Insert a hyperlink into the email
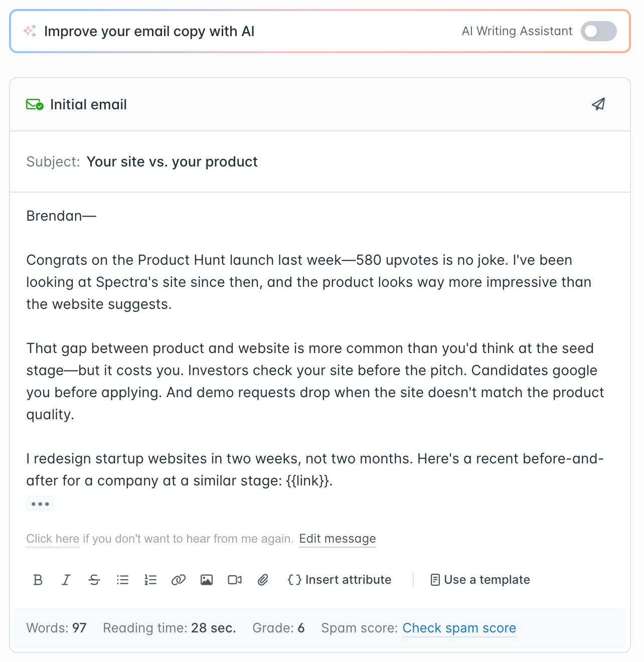The image size is (644, 662). tap(178, 580)
